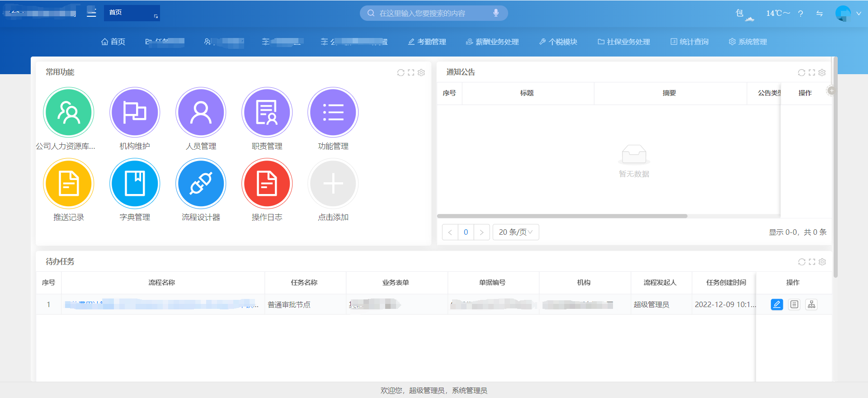The height and width of the screenshot is (398, 868).
Task: Open 通知公告 panel settings gear
Action: [822, 72]
